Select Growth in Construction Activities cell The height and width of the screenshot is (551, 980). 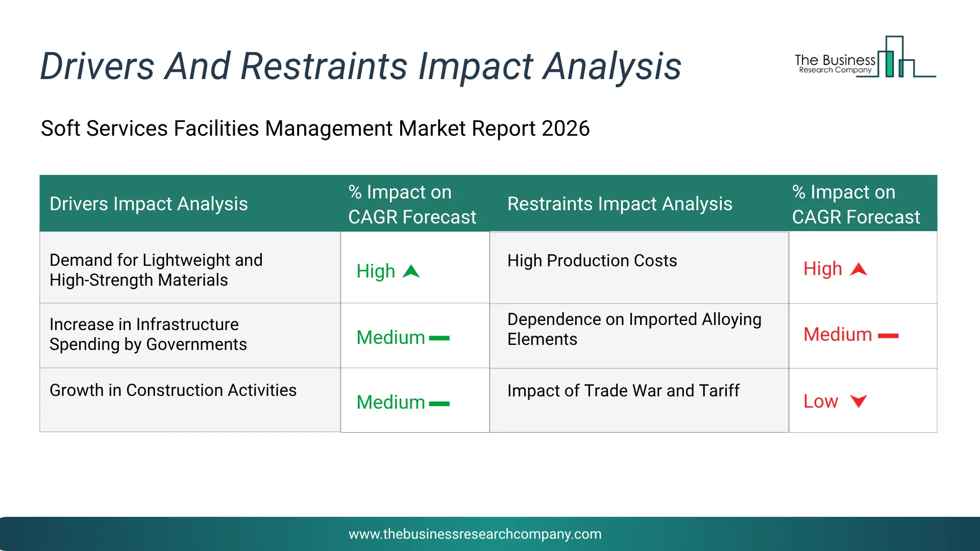pos(190,400)
